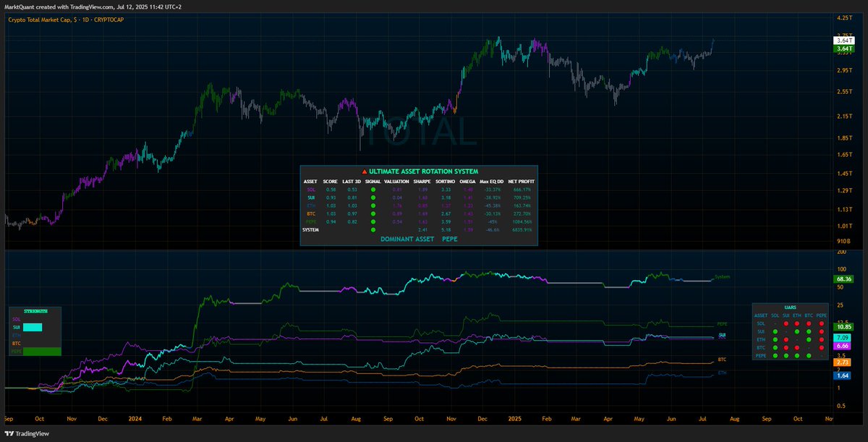This screenshot has width=868, height=442.
Task: Click the green dot for SUI versus SOL in the UARS matrix
Action: [x=775, y=331]
